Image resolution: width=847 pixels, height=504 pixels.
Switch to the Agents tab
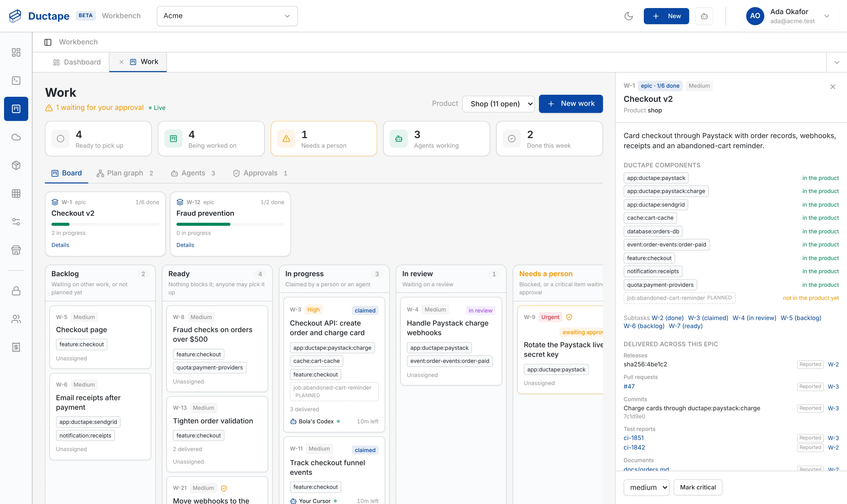point(193,173)
